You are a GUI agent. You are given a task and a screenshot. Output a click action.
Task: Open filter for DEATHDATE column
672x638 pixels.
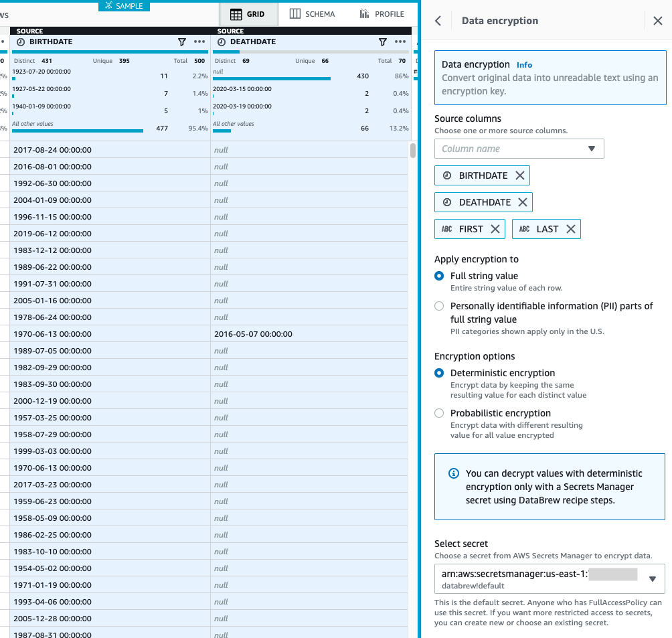click(383, 42)
